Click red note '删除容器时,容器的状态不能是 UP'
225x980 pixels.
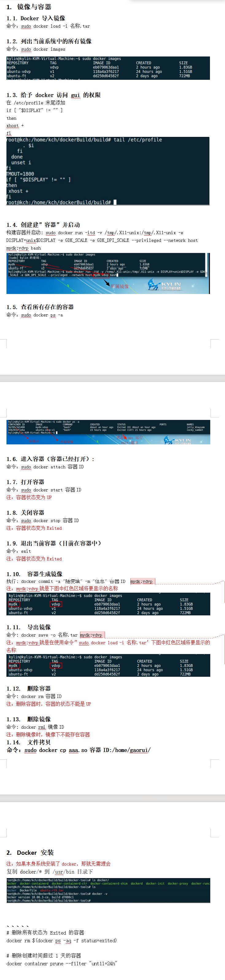49,704
